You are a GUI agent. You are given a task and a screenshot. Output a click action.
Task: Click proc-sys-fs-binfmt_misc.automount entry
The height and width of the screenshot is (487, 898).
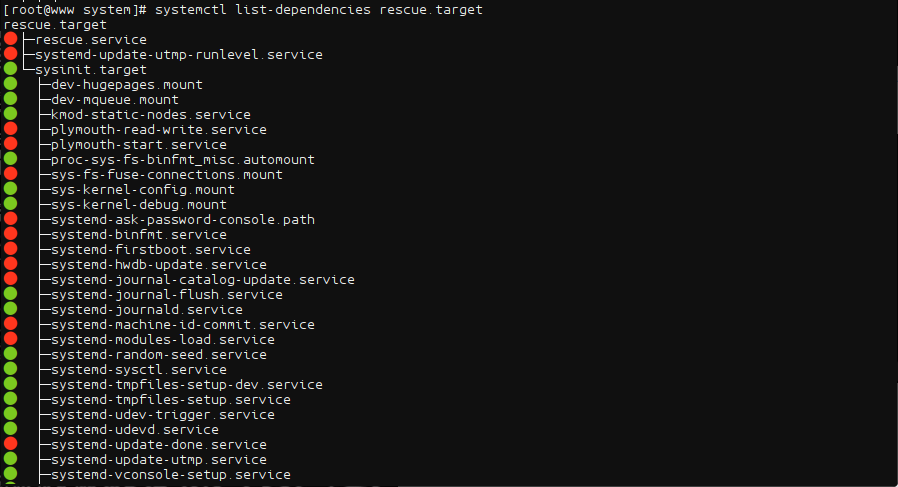coord(183,160)
